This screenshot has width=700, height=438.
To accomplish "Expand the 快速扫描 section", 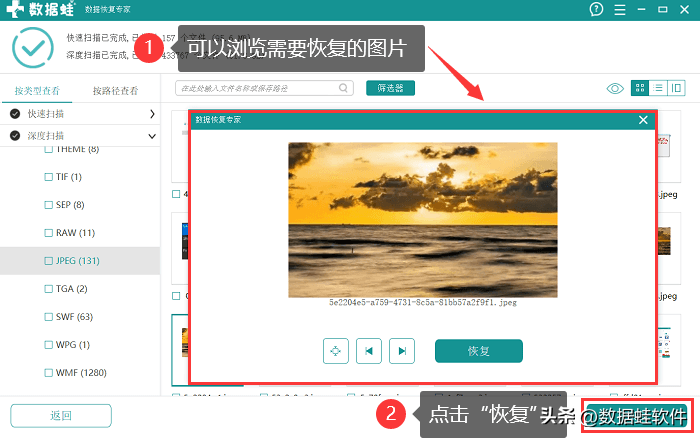I will point(152,114).
